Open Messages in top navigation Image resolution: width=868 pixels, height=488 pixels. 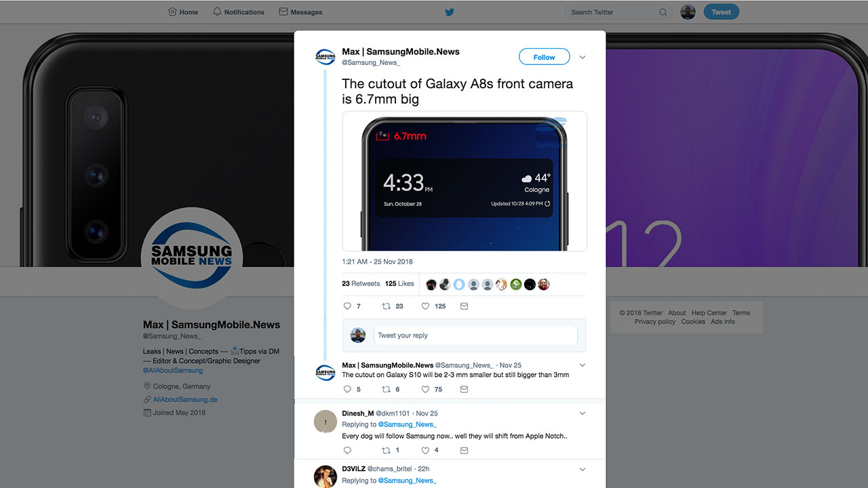[x=300, y=12]
